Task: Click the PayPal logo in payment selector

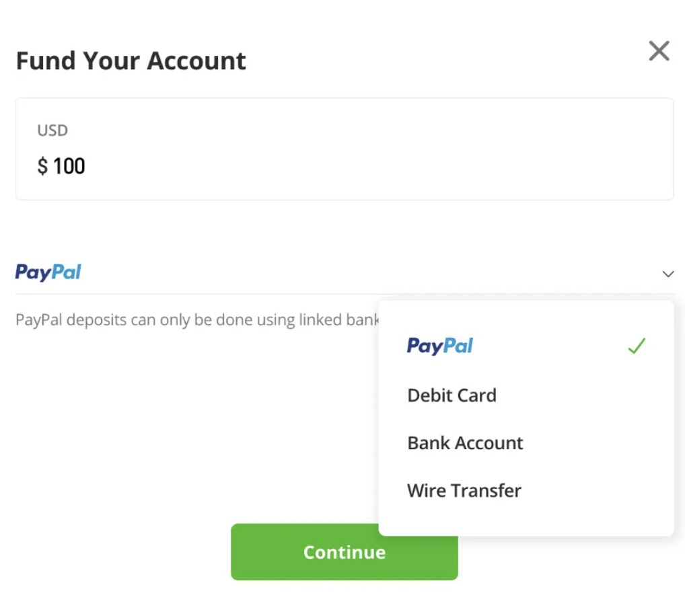Action: 48,272
